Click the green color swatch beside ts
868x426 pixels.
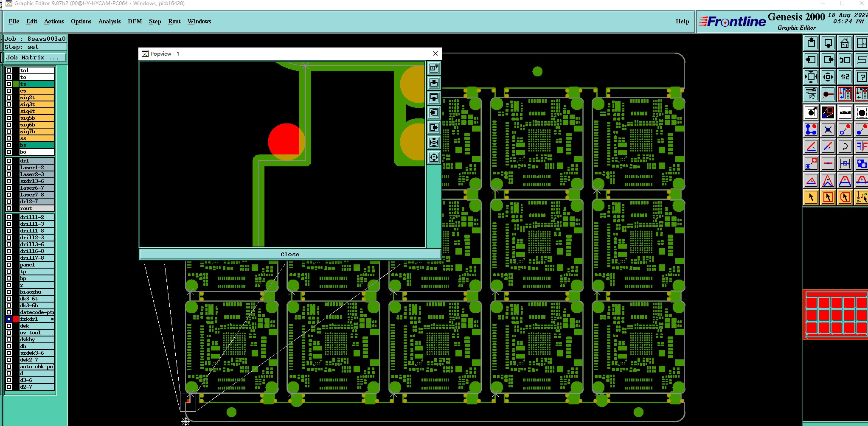(16, 84)
